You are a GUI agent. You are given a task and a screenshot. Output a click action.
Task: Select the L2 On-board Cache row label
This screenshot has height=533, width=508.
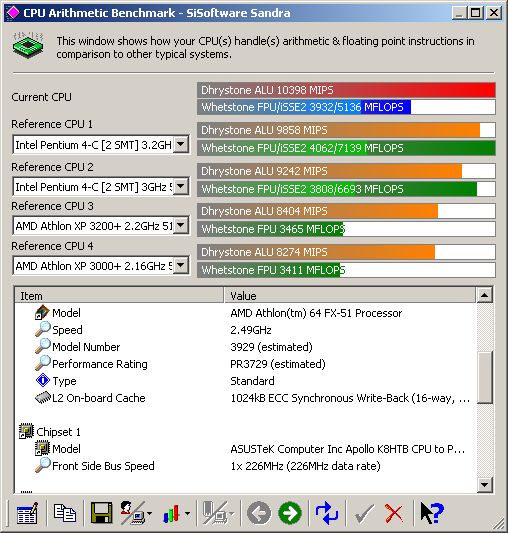[x=99, y=398]
